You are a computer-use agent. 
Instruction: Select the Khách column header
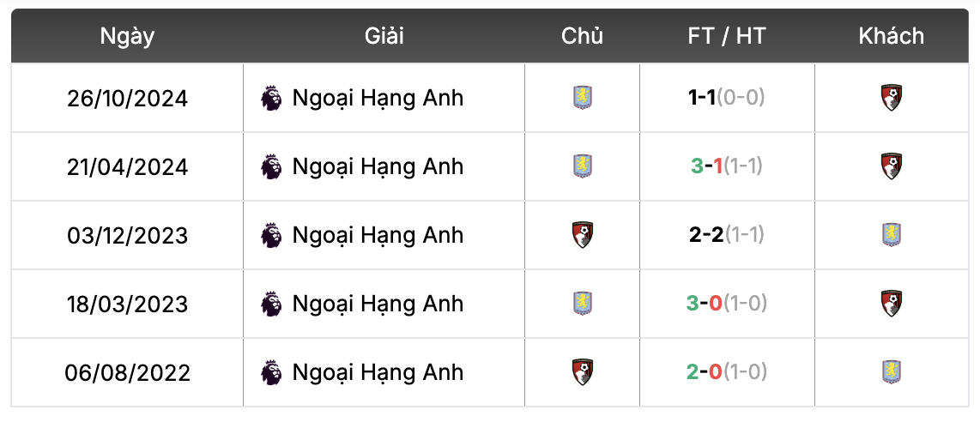(892, 36)
